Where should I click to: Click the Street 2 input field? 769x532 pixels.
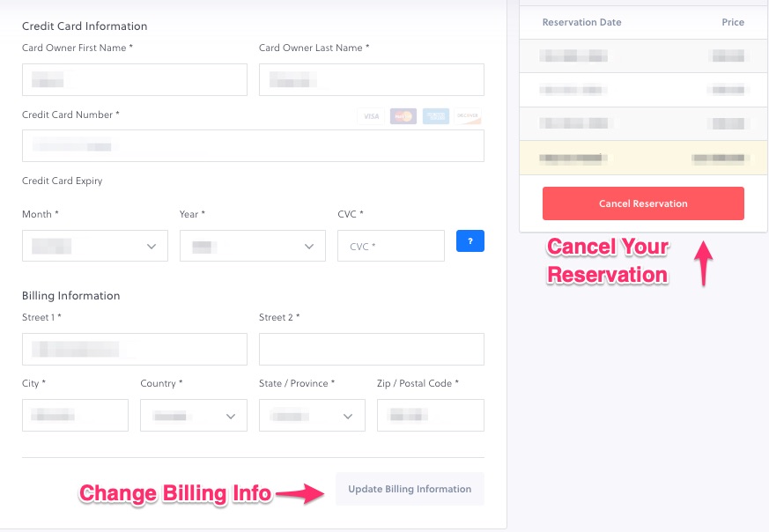[371, 349]
